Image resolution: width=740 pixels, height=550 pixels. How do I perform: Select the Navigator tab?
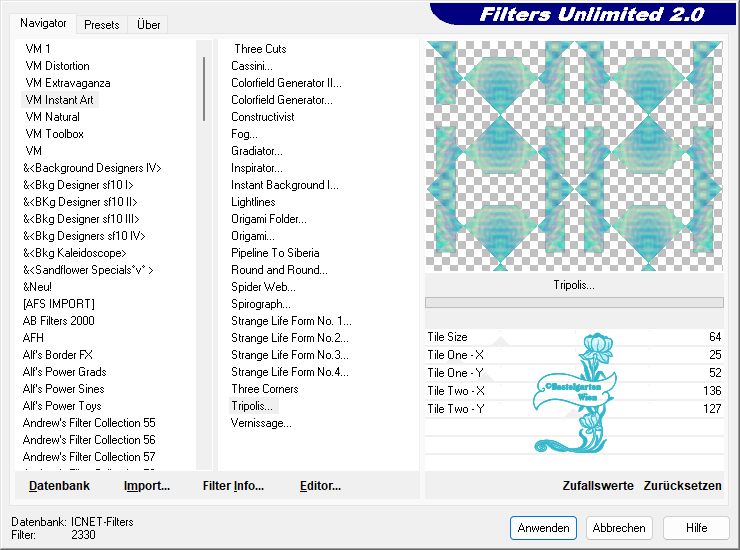coord(44,23)
